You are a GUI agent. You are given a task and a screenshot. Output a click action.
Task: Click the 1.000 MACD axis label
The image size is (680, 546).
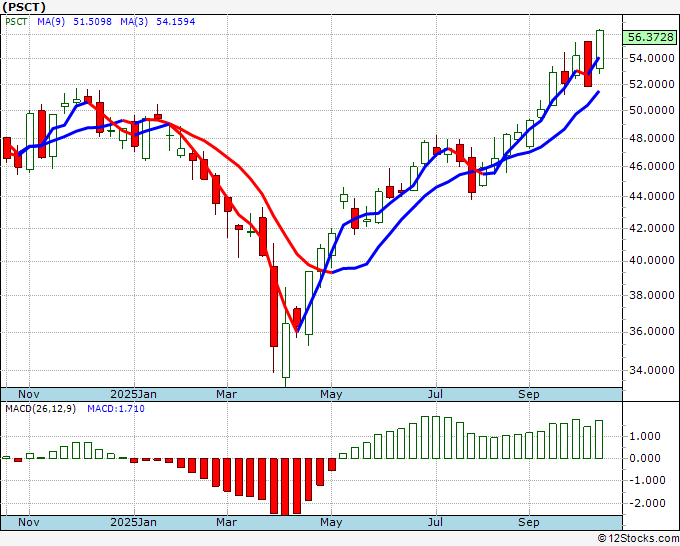pyautogui.click(x=647, y=436)
